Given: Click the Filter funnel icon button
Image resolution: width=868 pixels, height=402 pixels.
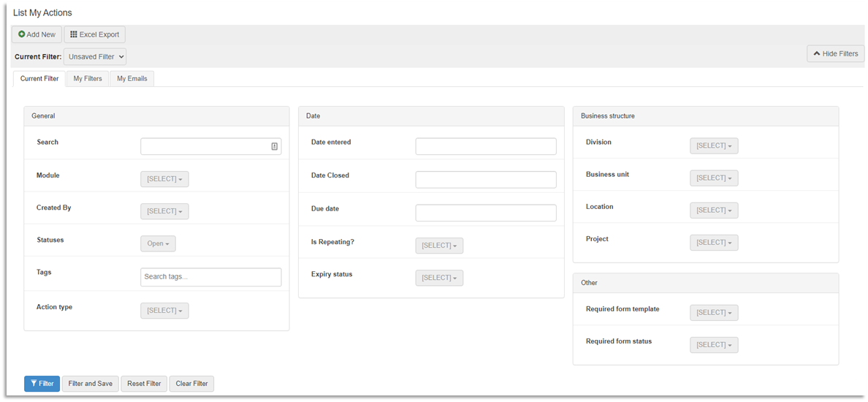Looking at the screenshot, I should pyautogui.click(x=34, y=384).
